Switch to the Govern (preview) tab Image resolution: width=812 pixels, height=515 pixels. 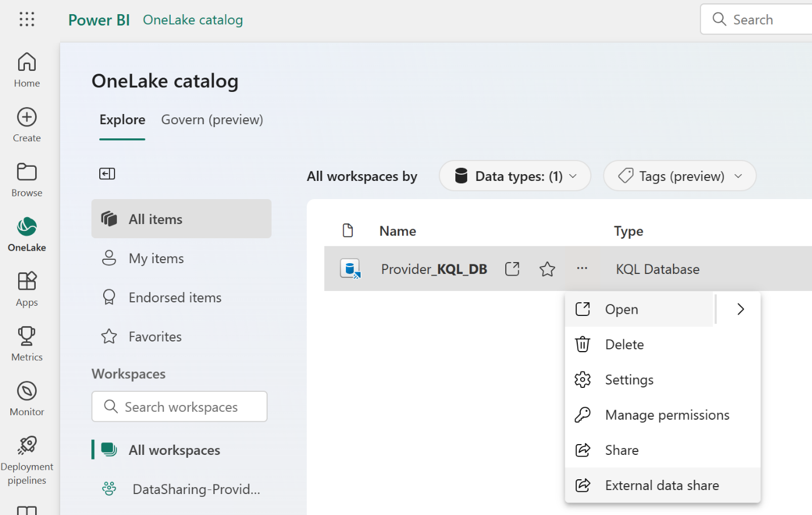coord(212,120)
